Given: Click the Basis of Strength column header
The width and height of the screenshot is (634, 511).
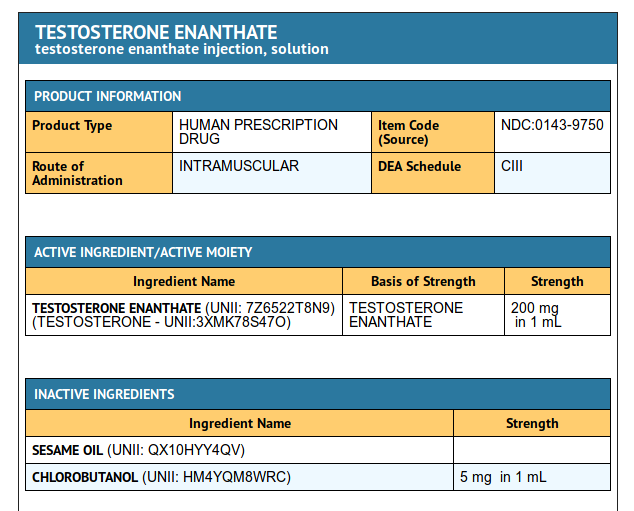Looking at the screenshot, I should click(x=423, y=281).
